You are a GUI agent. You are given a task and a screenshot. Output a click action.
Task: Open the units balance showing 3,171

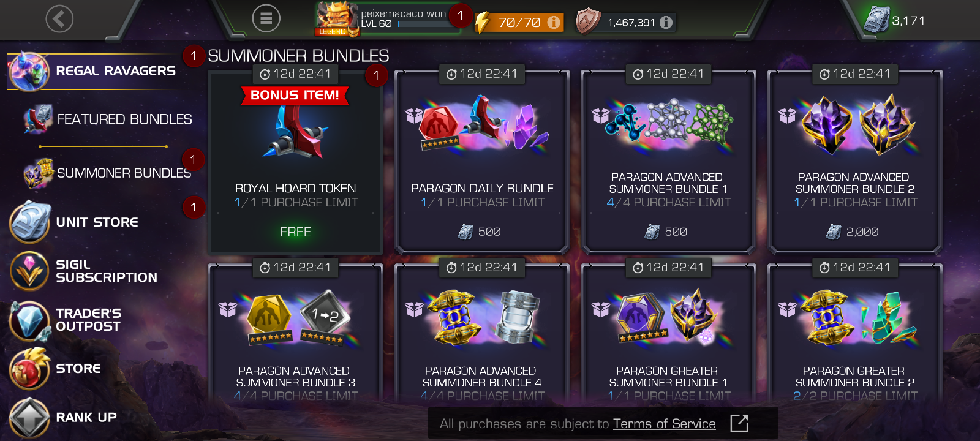pos(894,20)
